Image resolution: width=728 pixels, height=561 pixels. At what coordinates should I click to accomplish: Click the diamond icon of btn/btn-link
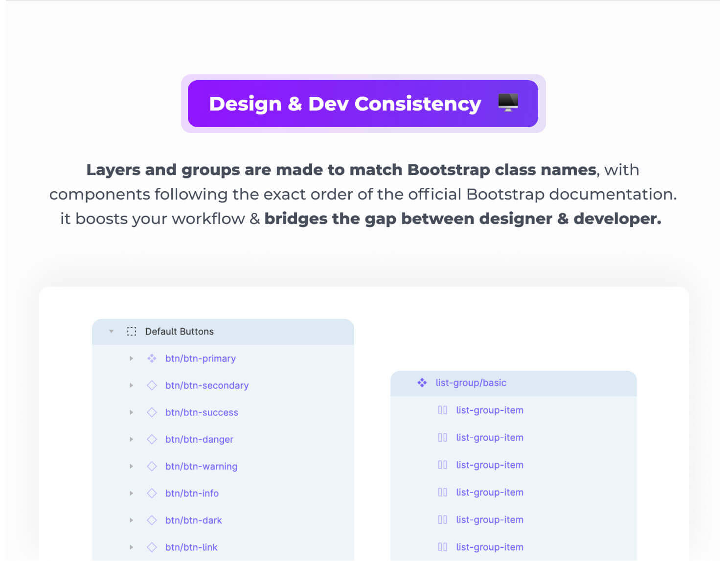152,547
